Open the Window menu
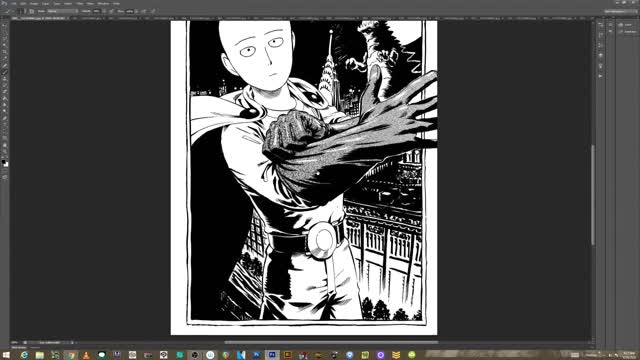 [103, 4]
